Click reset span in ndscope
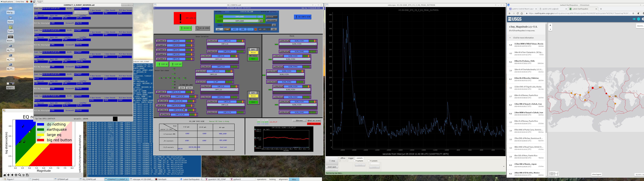The width and height of the screenshot is (644, 181). (332, 167)
